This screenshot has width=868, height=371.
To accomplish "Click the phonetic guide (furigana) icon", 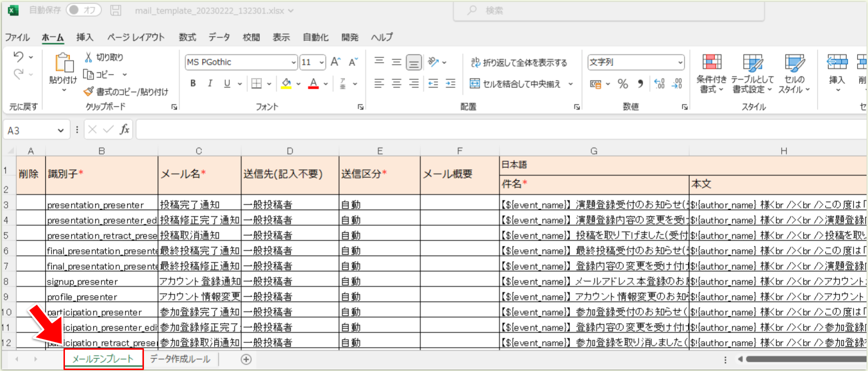I will pyautogui.click(x=343, y=83).
